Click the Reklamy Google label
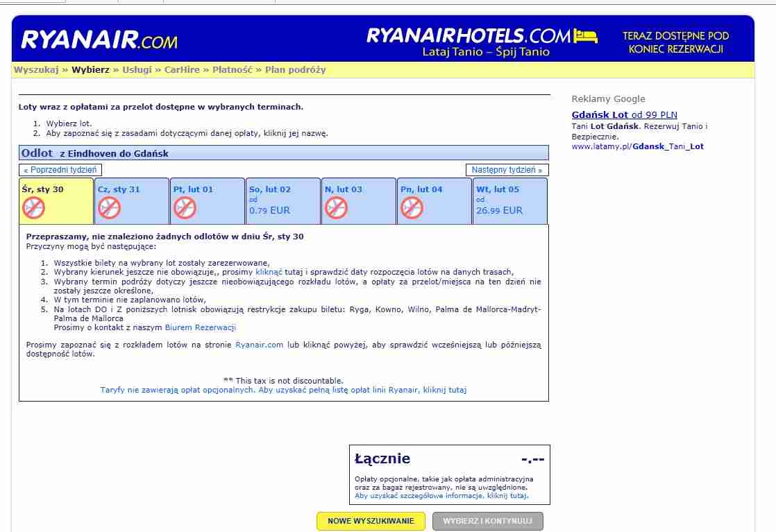The width and height of the screenshot is (776, 532). pyautogui.click(x=608, y=99)
